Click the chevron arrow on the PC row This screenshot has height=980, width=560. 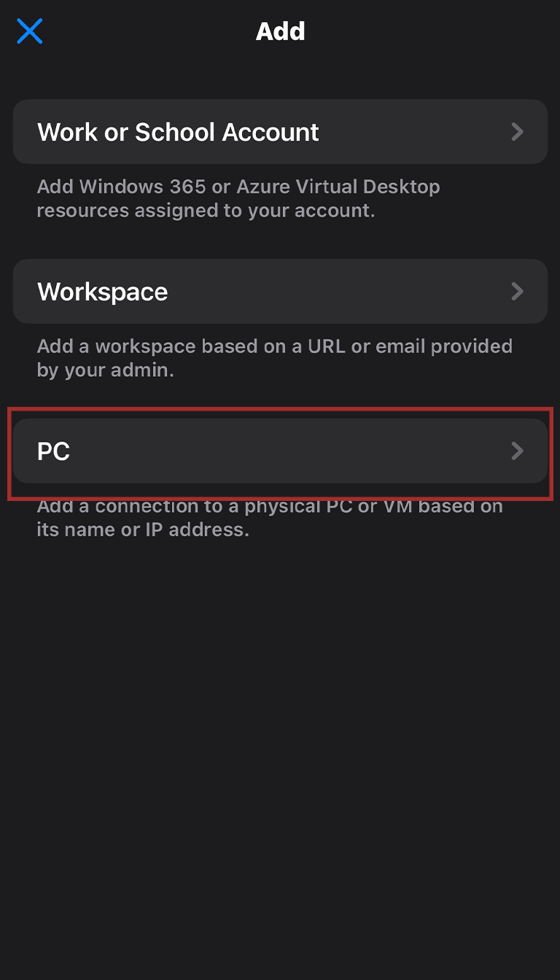coord(517,451)
